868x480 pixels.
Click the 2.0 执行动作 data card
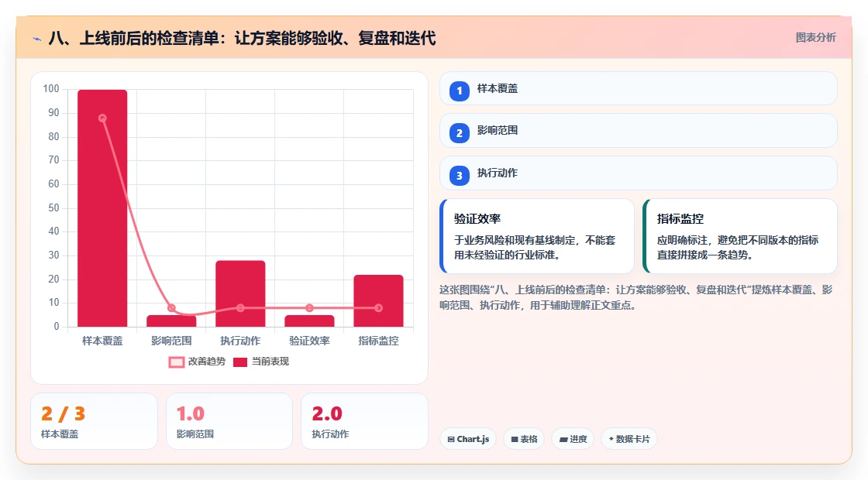pos(365,421)
